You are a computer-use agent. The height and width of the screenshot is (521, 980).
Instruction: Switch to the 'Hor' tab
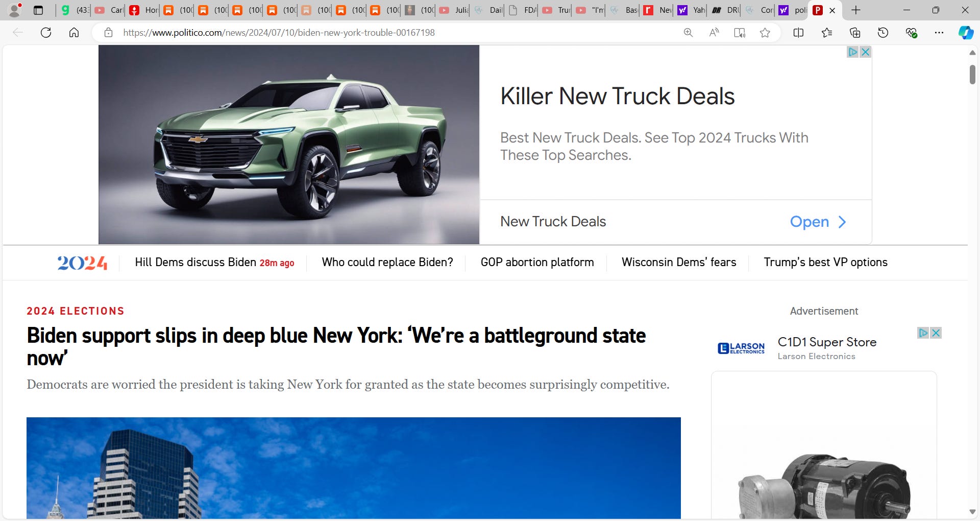point(143,10)
